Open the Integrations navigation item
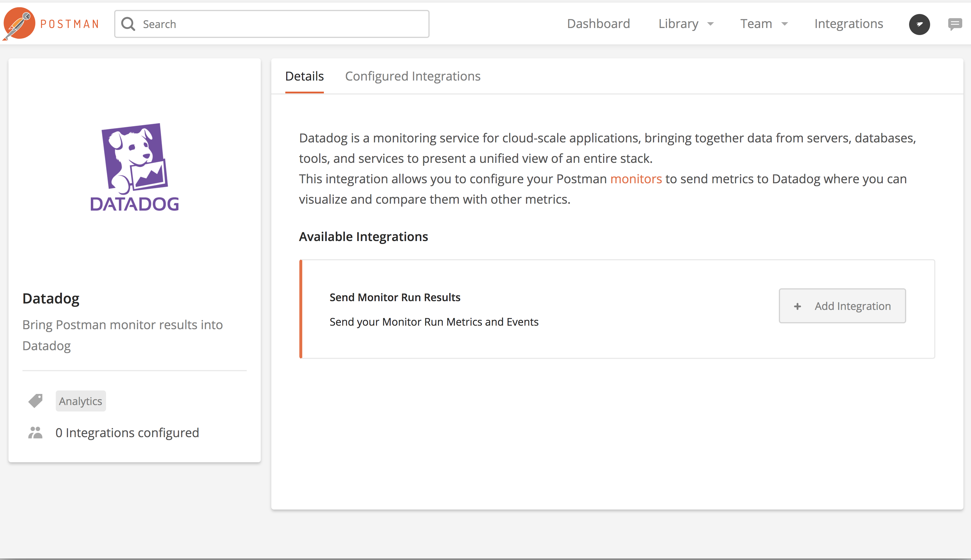This screenshot has height=560, width=971. (848, 23)
